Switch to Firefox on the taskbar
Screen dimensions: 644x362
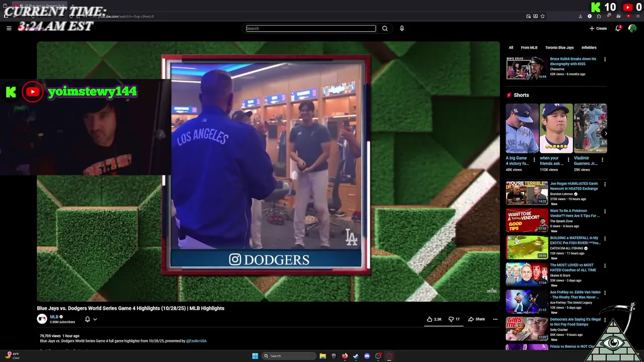(345, 356)
